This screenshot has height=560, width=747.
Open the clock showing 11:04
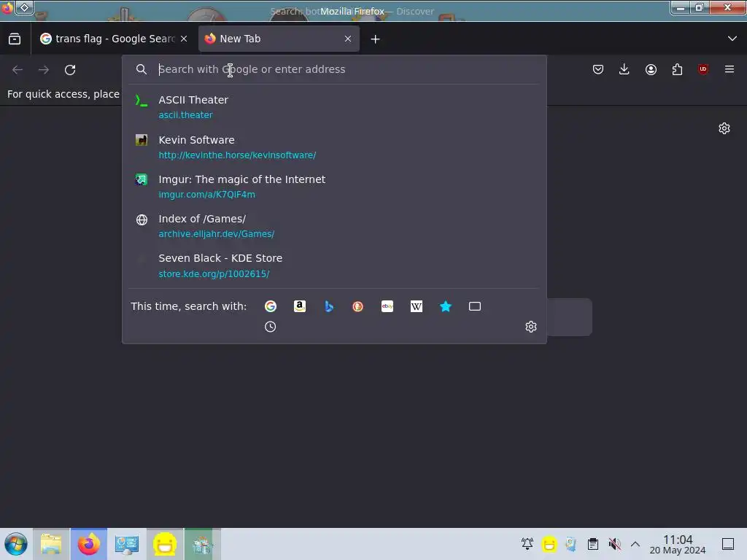pyautogui.click(x=678, y=544)
